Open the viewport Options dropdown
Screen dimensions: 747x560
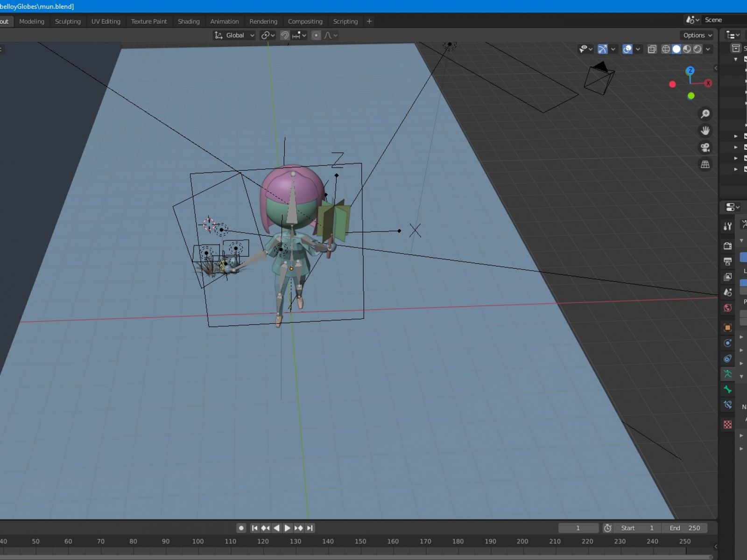[698, 35]
